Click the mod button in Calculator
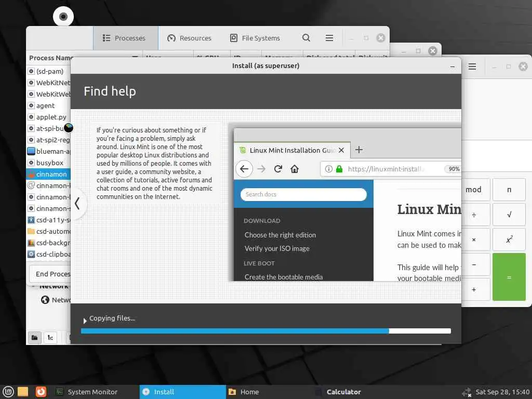Viewport: 532px width, 399px height. 476,190
